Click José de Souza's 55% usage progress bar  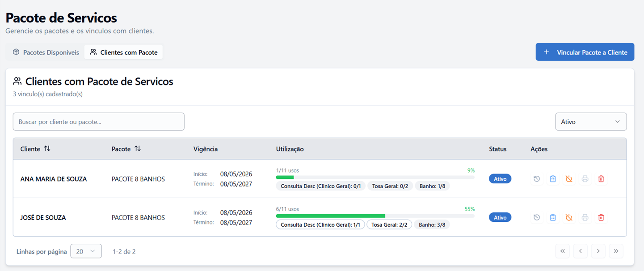pos(375,216)
